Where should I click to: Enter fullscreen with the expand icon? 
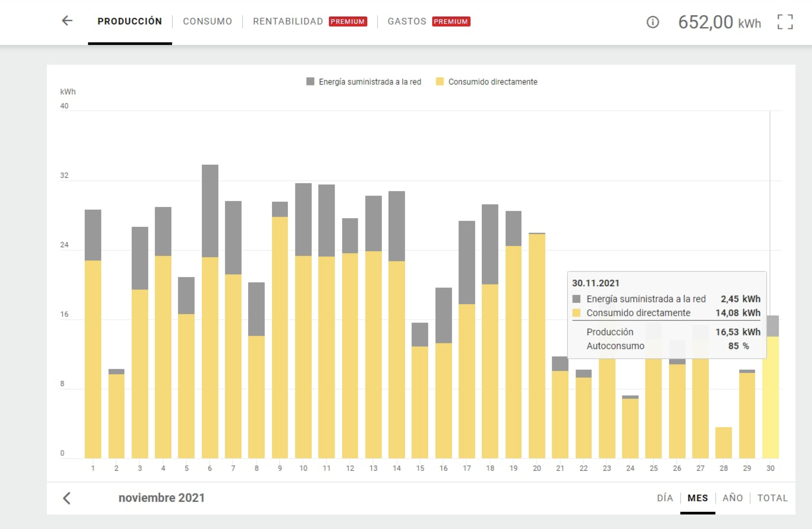[x=785, y=22]
